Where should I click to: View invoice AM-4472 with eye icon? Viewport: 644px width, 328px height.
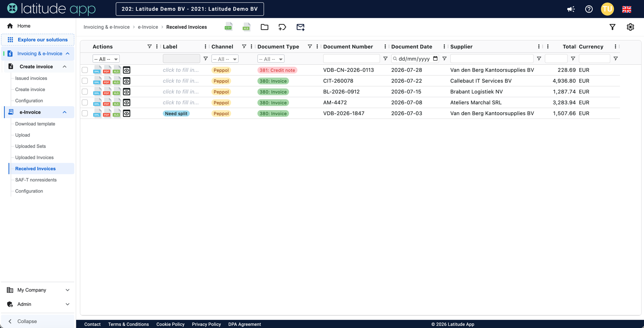coord(127,102)
